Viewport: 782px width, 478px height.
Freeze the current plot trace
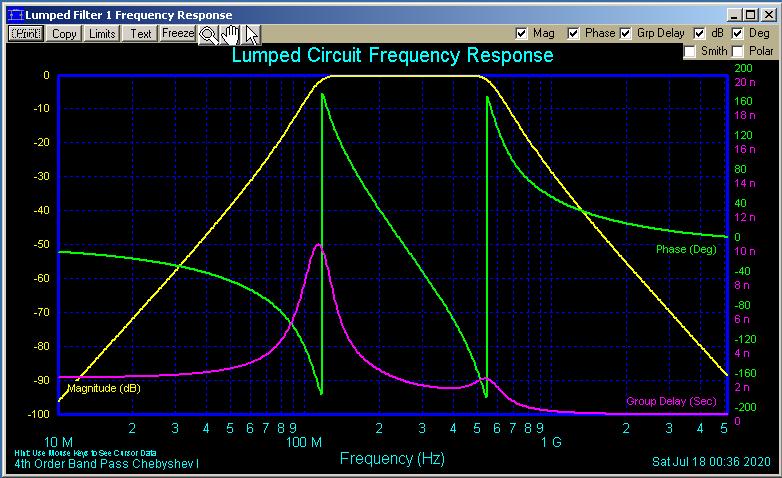178,33
